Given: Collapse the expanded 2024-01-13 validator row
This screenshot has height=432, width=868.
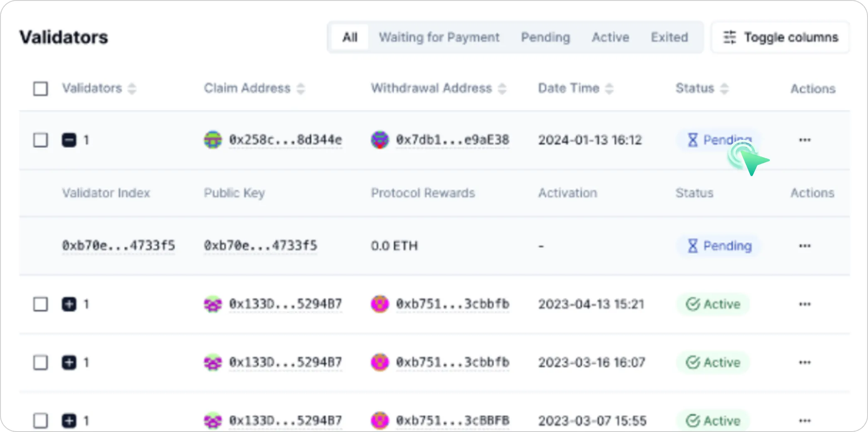Looking at the screenshot, I should click(x=69, y=140).
